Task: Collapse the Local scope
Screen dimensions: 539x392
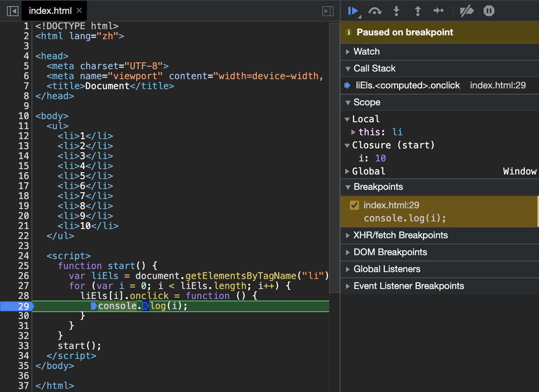Action: tap(347, 120)
